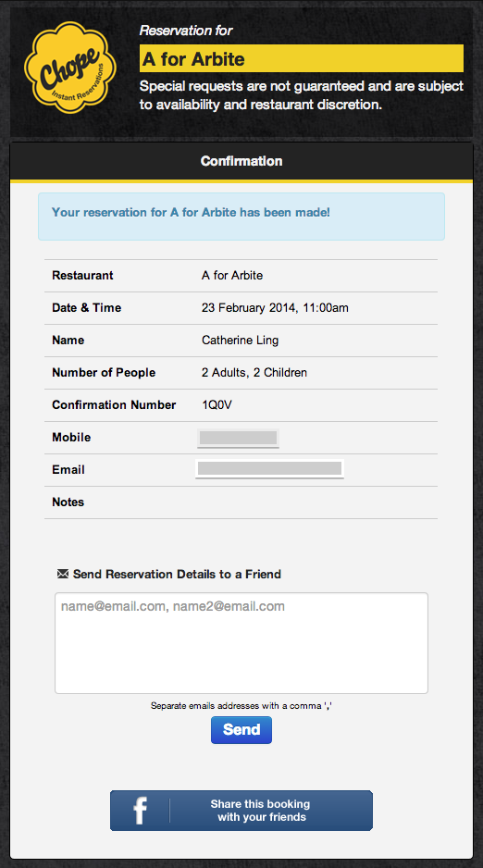
Task: Click the Confirmation Number label
Action: coord(114,404)
